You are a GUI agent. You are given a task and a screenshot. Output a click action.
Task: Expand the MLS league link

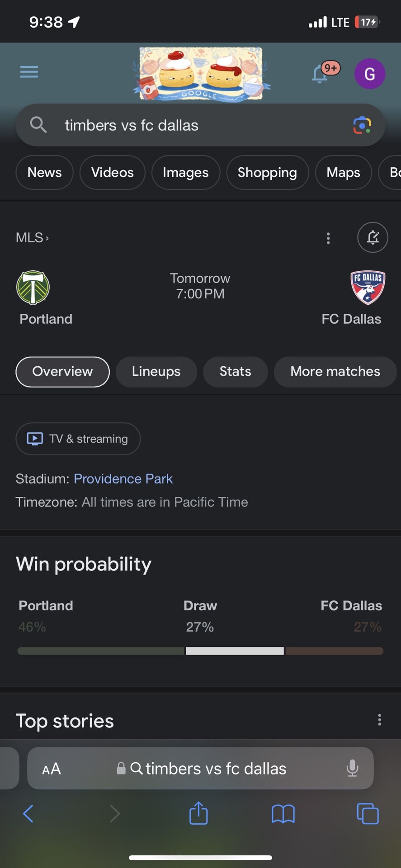pyautogui.click(x=32, y=238)
